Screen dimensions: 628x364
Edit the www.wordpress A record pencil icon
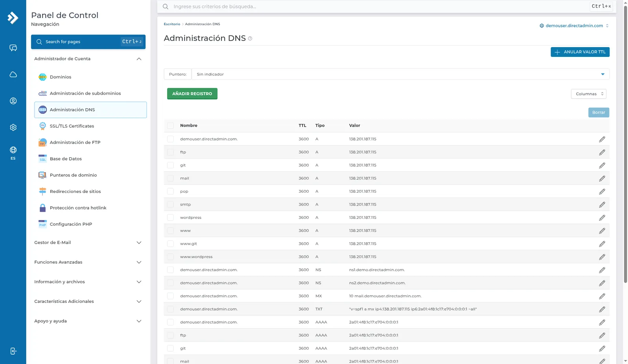602,257
